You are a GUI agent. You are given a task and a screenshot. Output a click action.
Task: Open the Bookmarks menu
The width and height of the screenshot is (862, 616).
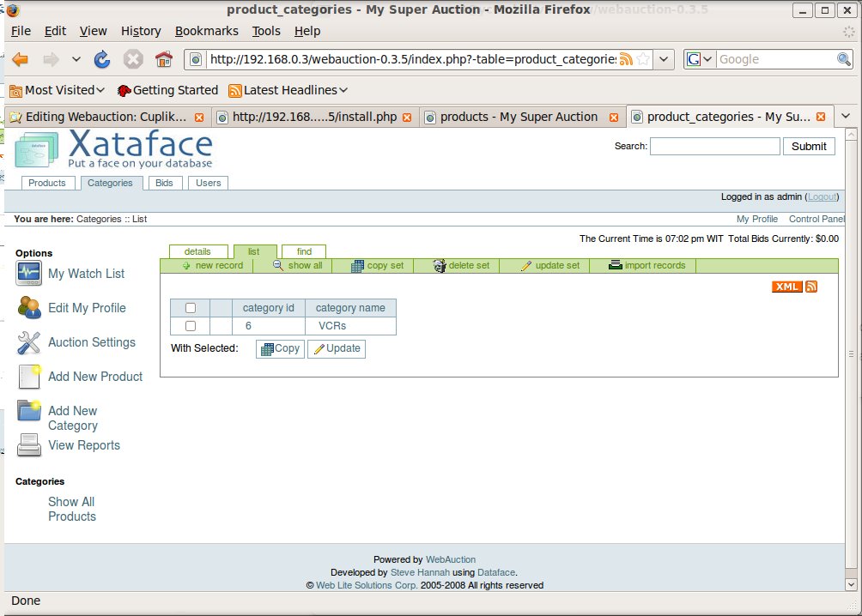click(x=207, y=31)
